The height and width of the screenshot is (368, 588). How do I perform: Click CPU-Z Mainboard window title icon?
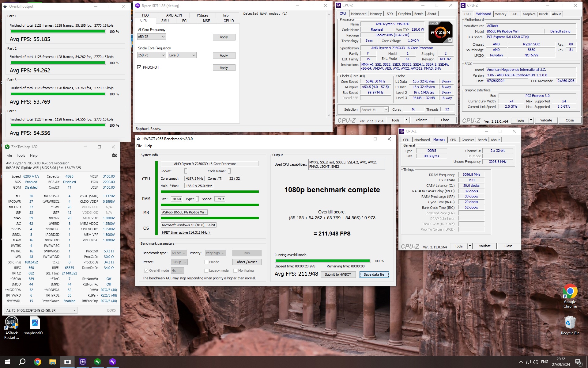463,6
